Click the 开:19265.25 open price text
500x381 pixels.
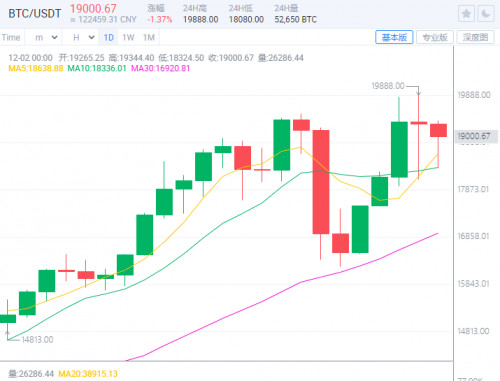(82, 58)
